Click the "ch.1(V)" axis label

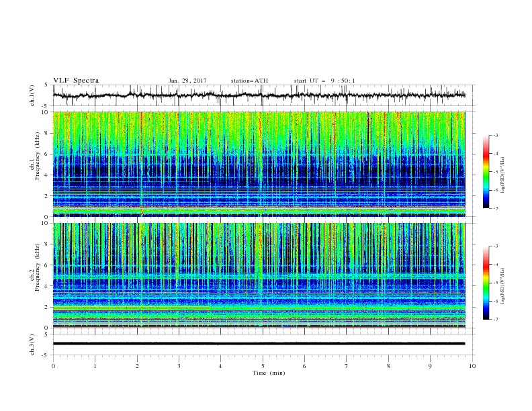click(x=32, y=95)
